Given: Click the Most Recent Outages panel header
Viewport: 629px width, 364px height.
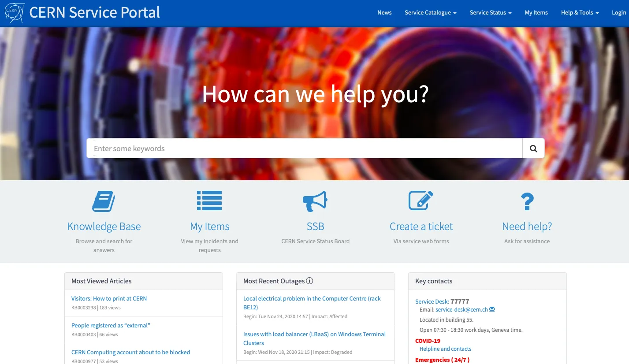Looking at the screenshot, I should 316,281.
